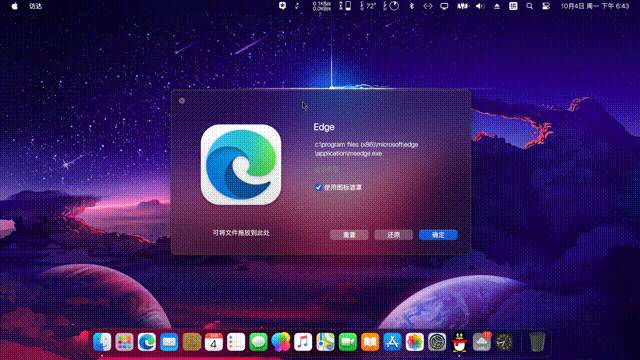Click the Edge application path text
Viewport: 640px width, 360px height.
click(x=366, y=149)
